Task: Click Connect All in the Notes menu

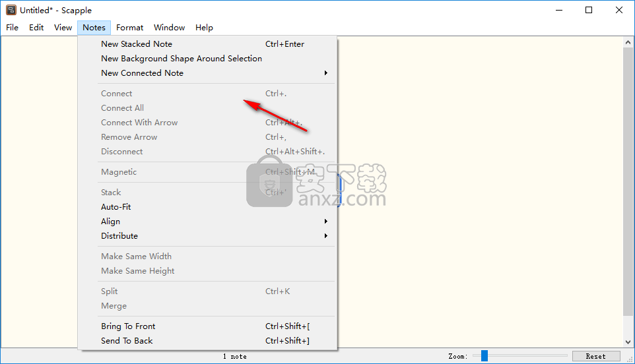Action: tap(207, 108)
